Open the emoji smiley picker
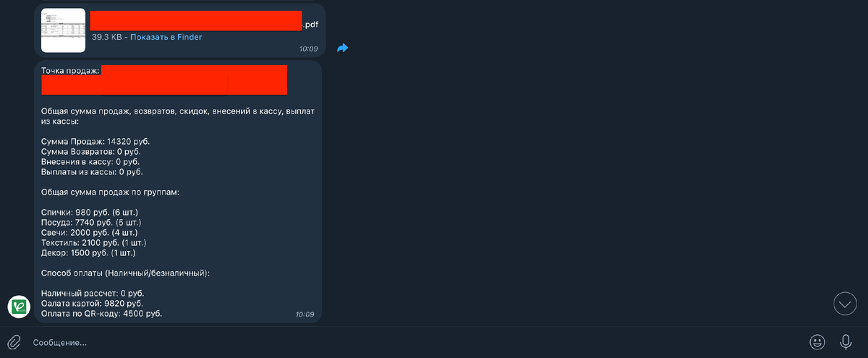The width and height of the screenshot is (868, 358). pyautogui.click(x=817, y=341)
